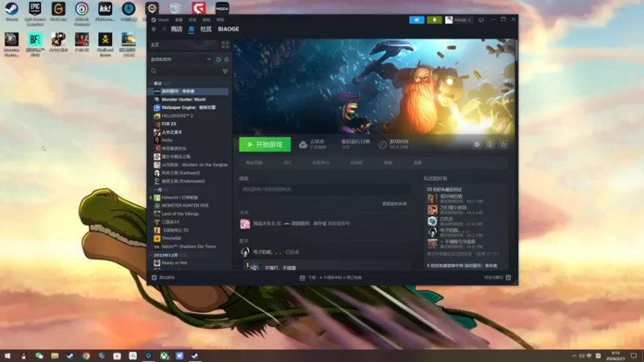Screen dimensions: 644x362
Task: Open File Explorer from taskbar
Action: (x=55, y=356)
